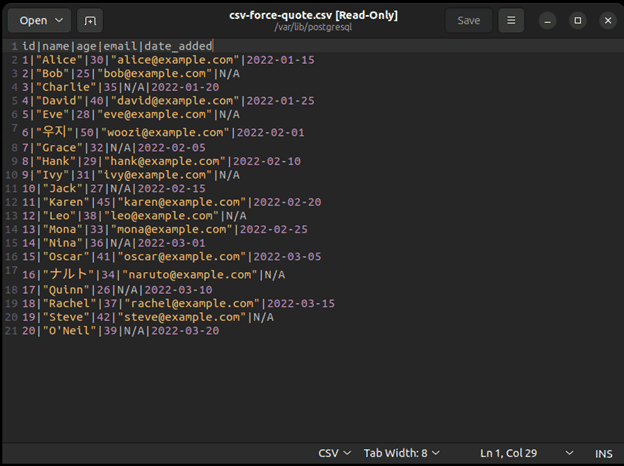
Task: Click the "O'Neil" entry on last row
Action: point(70,331)
